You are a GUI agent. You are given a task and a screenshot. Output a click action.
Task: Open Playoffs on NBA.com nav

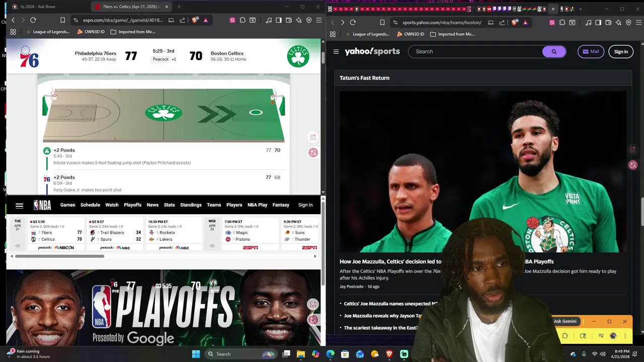[x=133, y=205]
